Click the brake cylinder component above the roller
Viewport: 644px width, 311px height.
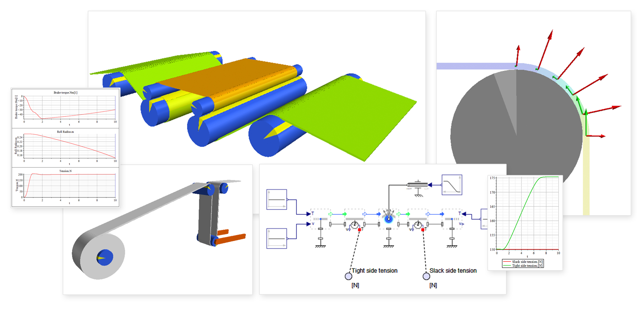tap(417, 185)
